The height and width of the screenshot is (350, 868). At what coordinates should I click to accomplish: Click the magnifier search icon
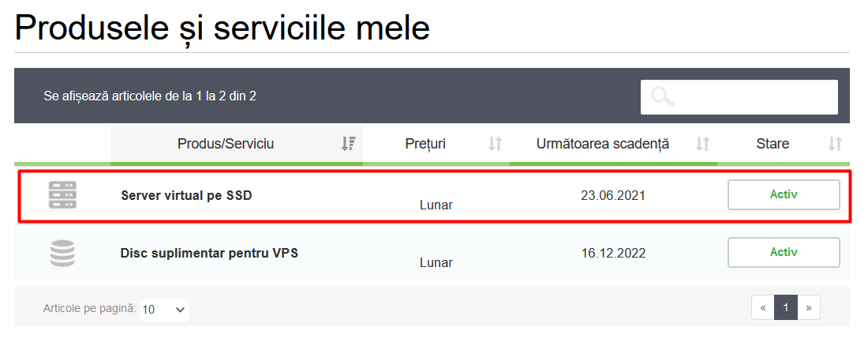coord(662,97)
